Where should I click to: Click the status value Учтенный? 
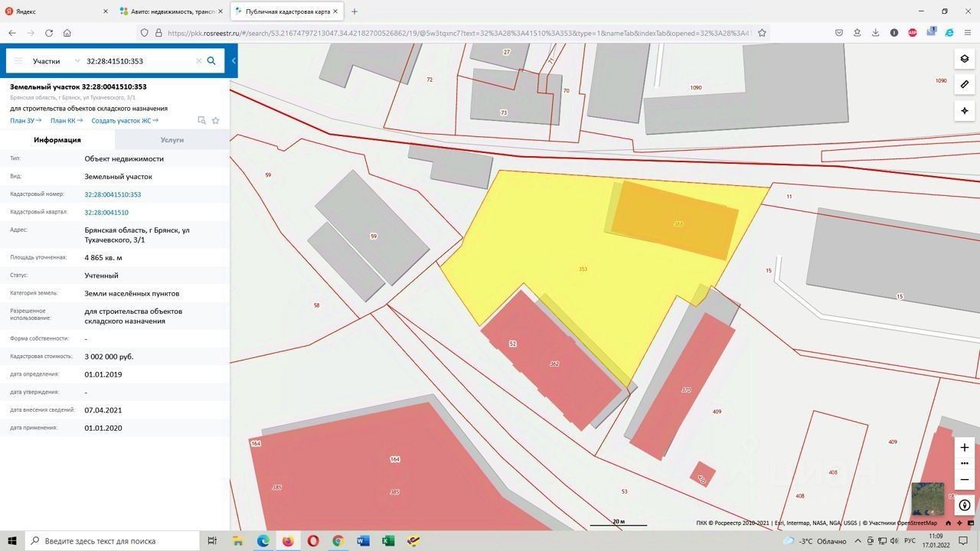101,275
